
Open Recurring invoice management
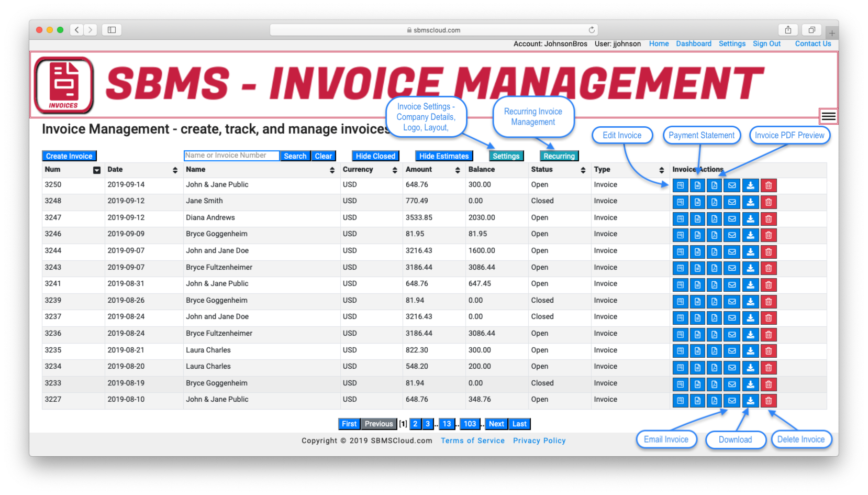tap(559, 156)
